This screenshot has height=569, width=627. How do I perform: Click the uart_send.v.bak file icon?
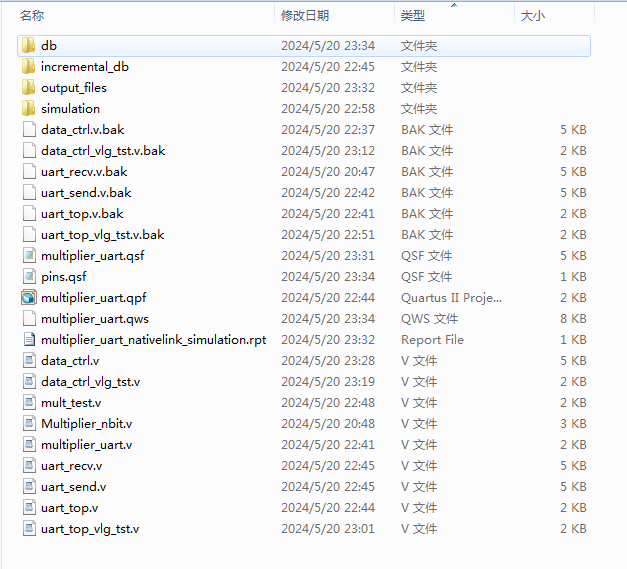tap(29, 192)
